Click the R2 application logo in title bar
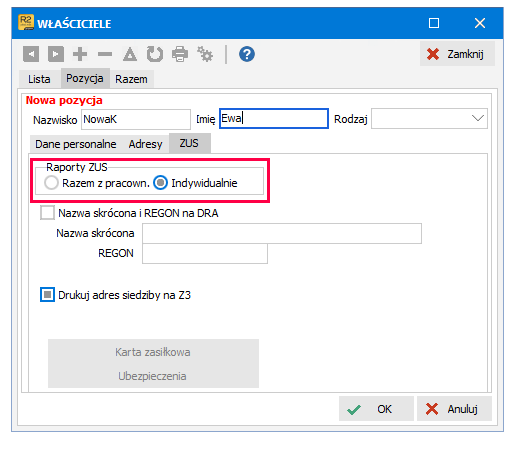Viewport: 521px width, 453px height. point(26,23)
